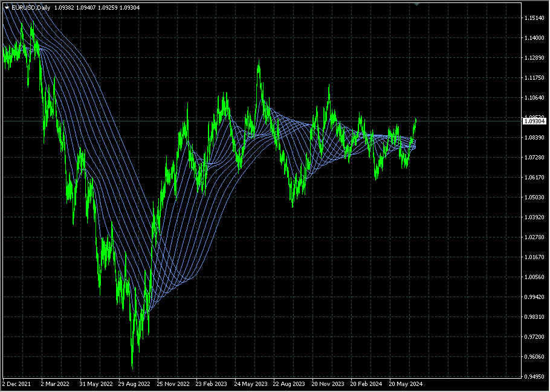Click the 1.15140 price axis label
Image resolution: width=550 pixels, height=392 pixels.
coord(534,18)
